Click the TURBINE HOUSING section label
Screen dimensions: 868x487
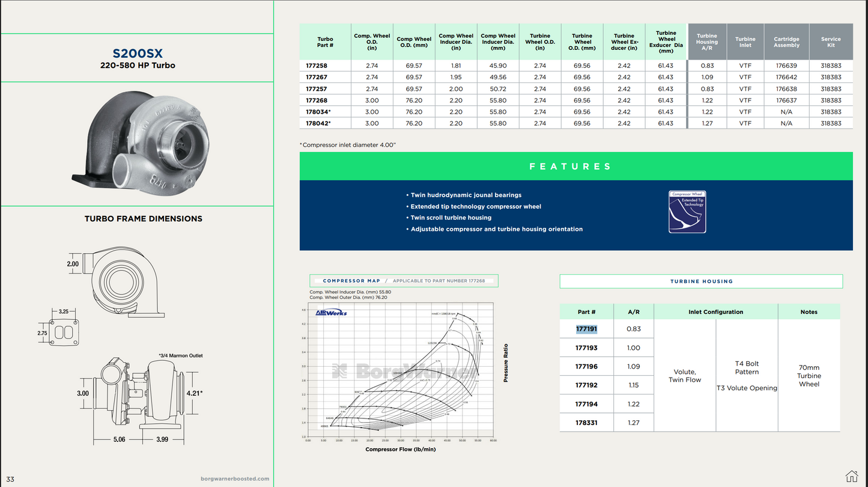click(702, 281)
